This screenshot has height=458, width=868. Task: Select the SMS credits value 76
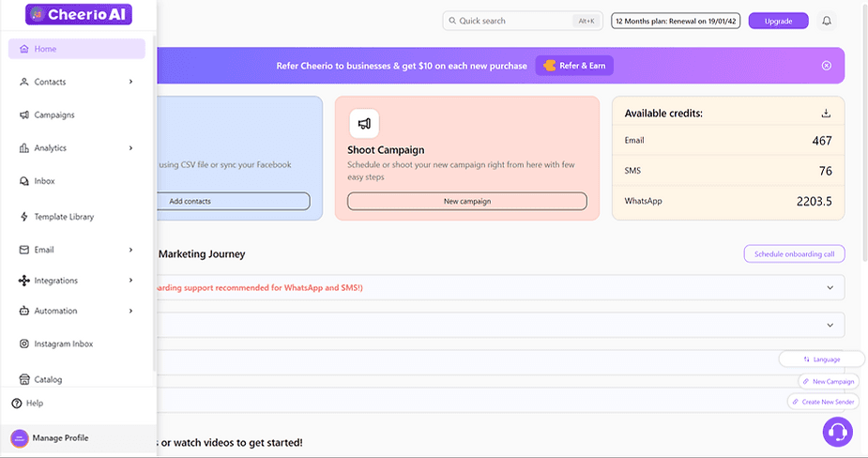tap(826, 171)
